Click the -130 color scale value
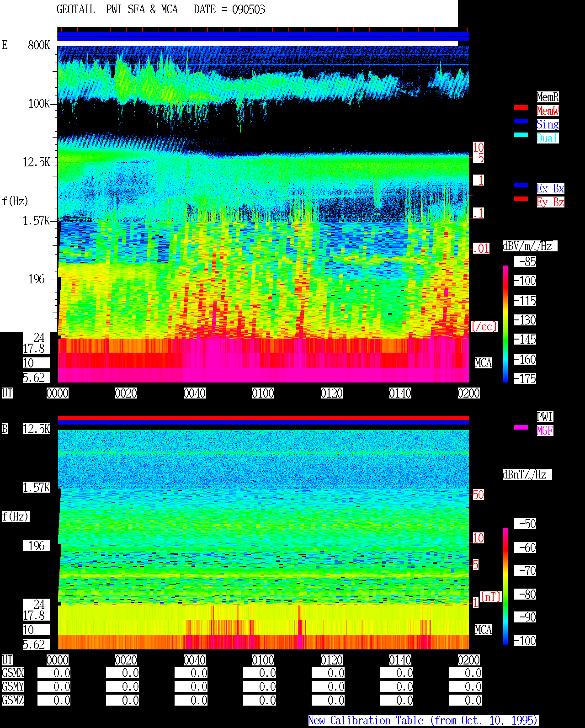Viewport: 585px width, 728px height. tap(525, 320)
